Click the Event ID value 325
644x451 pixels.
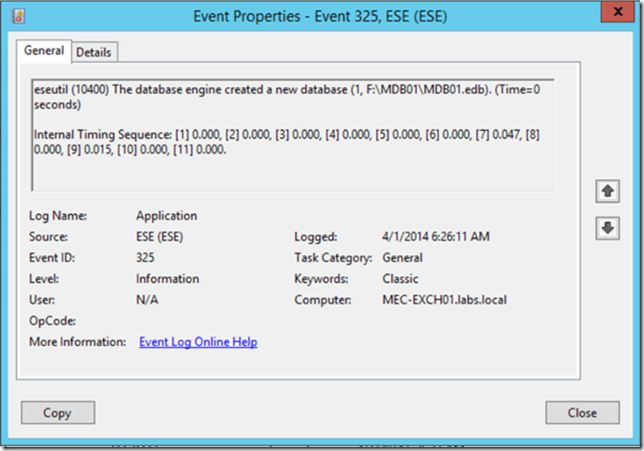[x=147, y=258]
